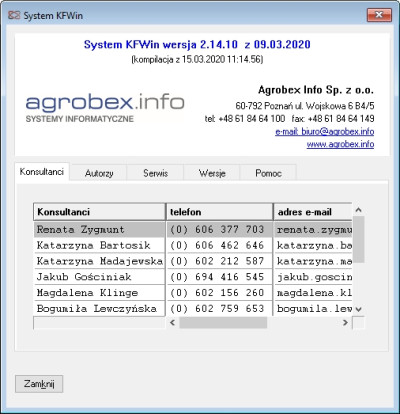Screen dimensions: 400x414
Task: Click the telefon column header
Action: pos(219,212)
